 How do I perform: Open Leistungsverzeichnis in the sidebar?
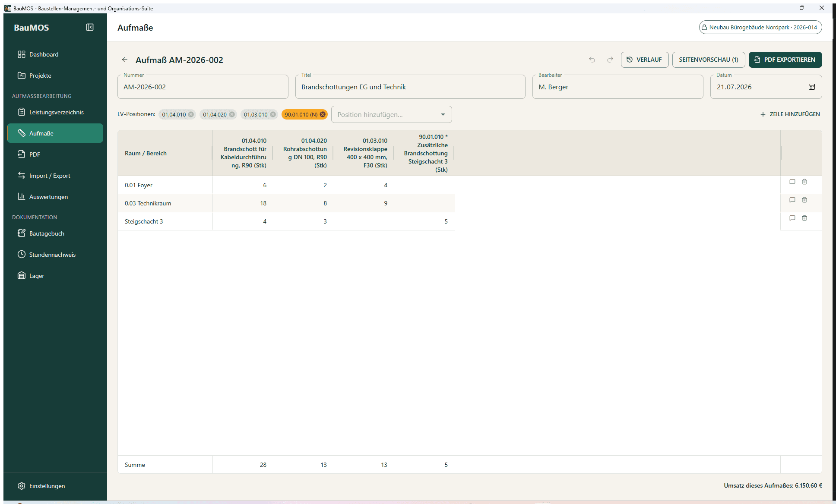55,112
